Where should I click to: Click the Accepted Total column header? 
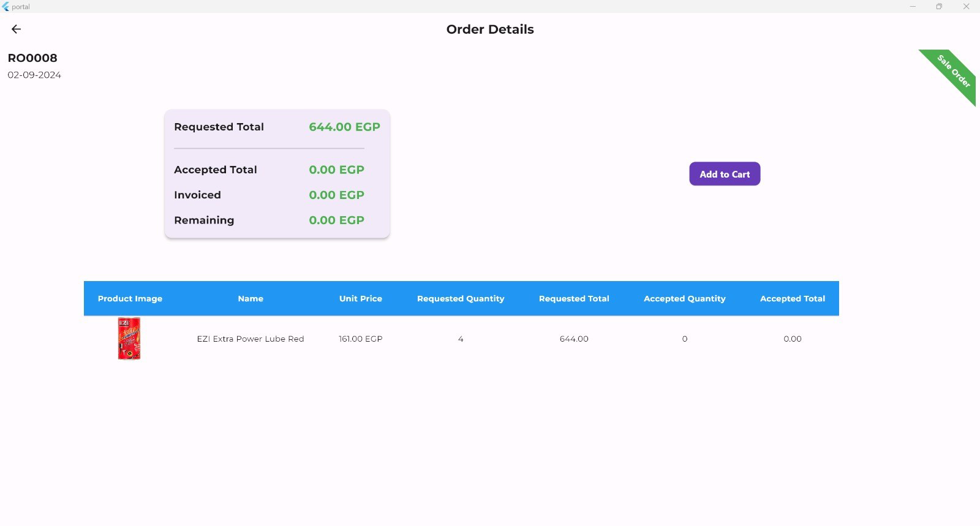click(x=793, y=299)
